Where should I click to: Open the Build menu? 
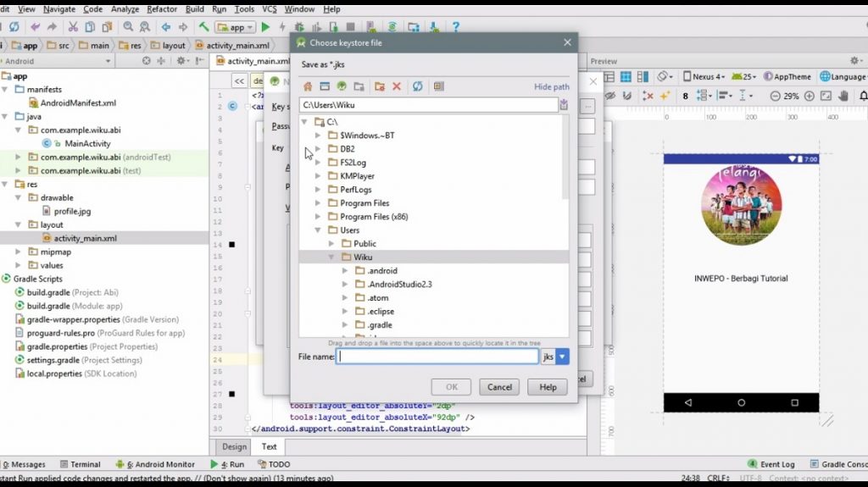(194, 8)
